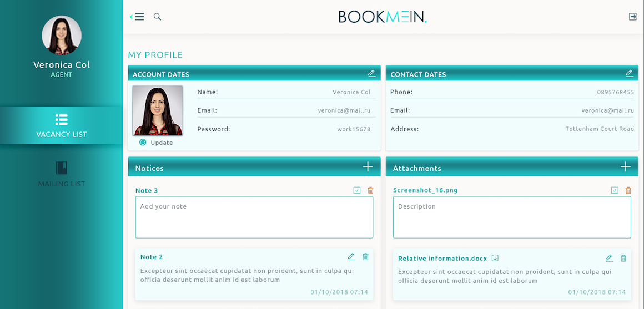Open the Mailing List menu item
This screenshot has width=644, height=309.
61,174
